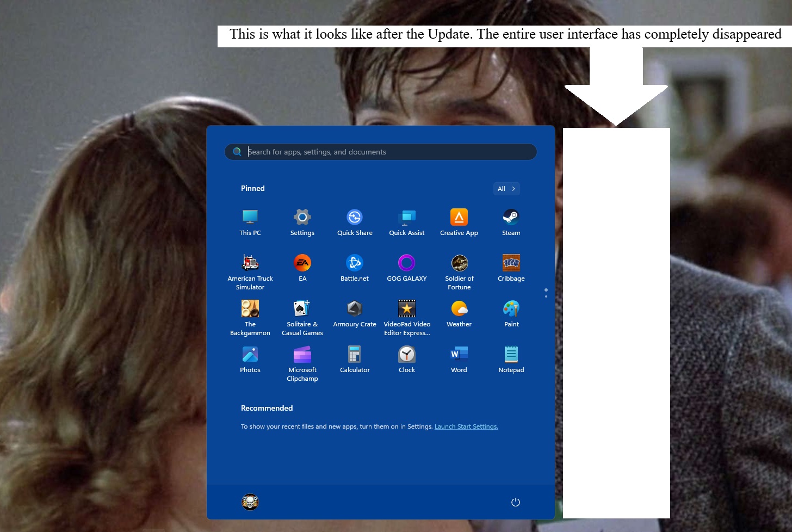Open the Clock app
This screenshot has height=532, width=792.
point(407,359)
